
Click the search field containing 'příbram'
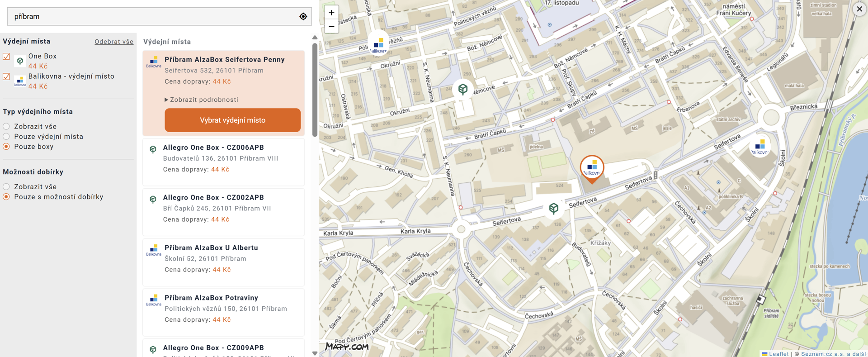click(x=154, y=17)
